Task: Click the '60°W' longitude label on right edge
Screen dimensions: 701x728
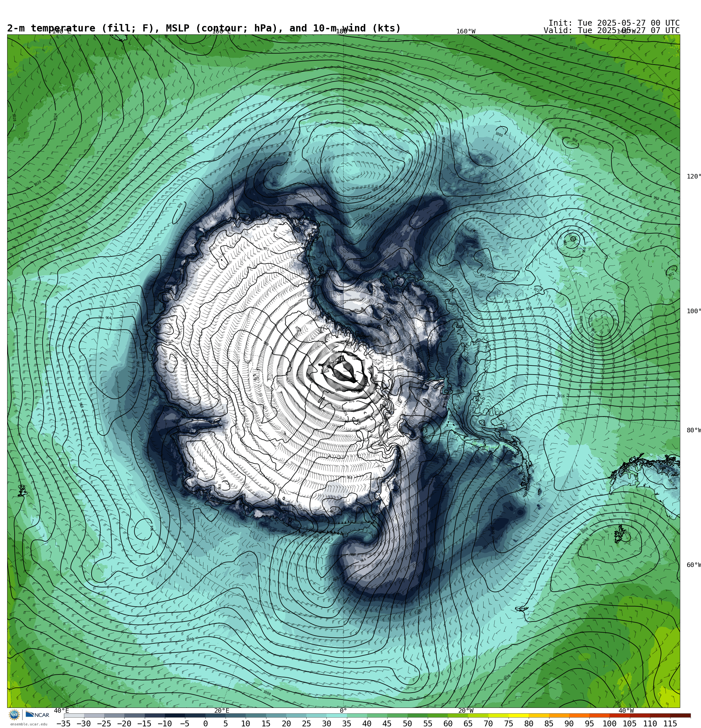Action: click(694, 565)
